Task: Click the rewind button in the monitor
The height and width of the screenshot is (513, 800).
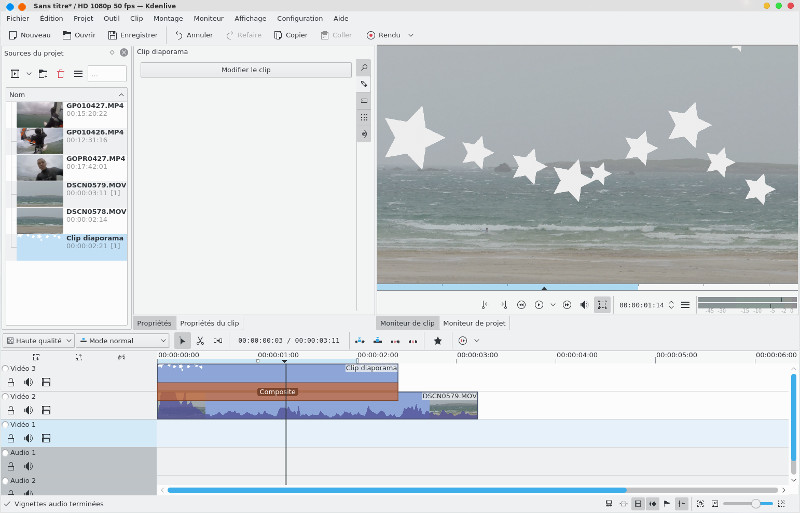Action: (x=521, y=305)
